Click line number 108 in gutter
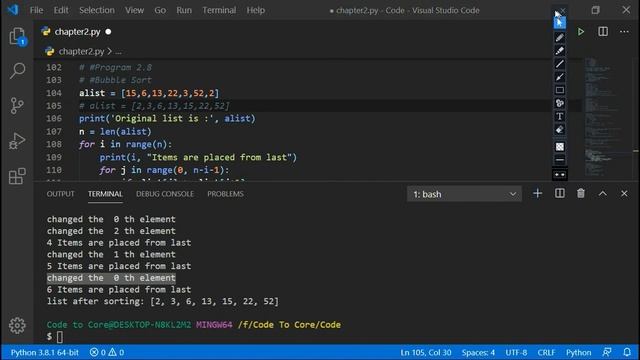Screen dimensions: 640x360 54,144
